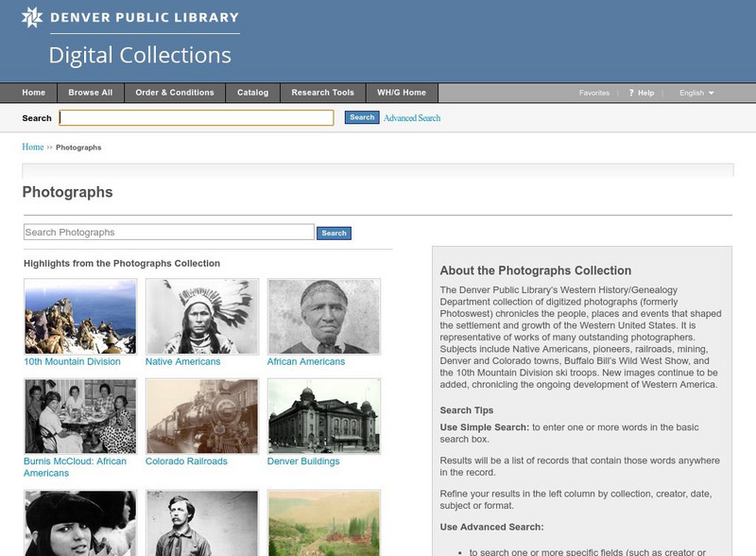The height and width of the screenshot is (556, 756).
Task: Click the Home breadcrumb link
Action: (x=33, y=147)
